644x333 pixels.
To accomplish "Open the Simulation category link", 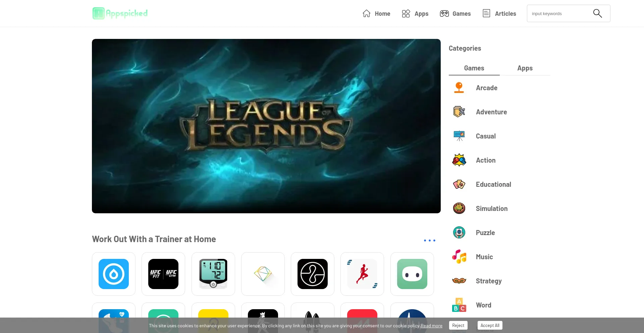I will [492, 209].
